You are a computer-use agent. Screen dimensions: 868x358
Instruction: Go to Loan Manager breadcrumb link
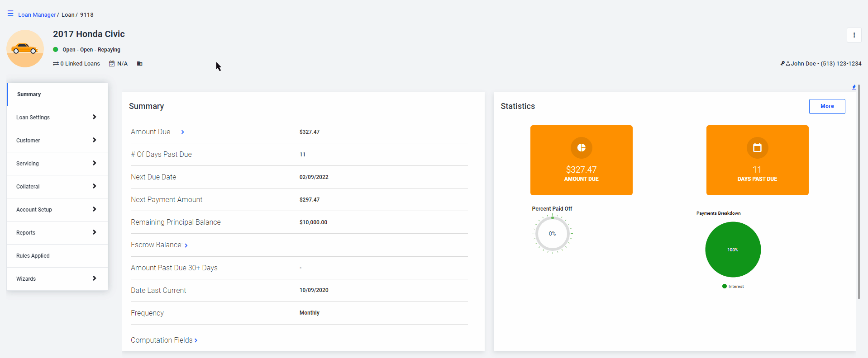click(x=37, y=15)
